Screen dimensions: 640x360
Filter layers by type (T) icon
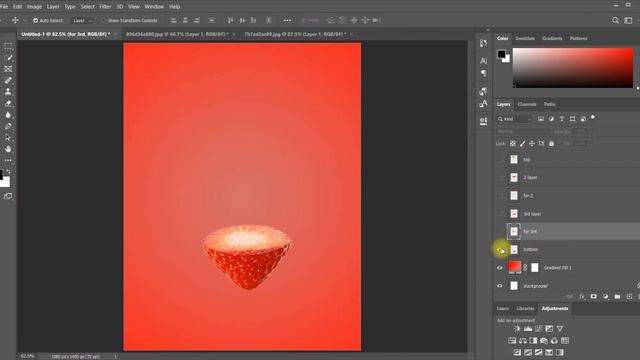pyautogui.click(x=562, y=119)
